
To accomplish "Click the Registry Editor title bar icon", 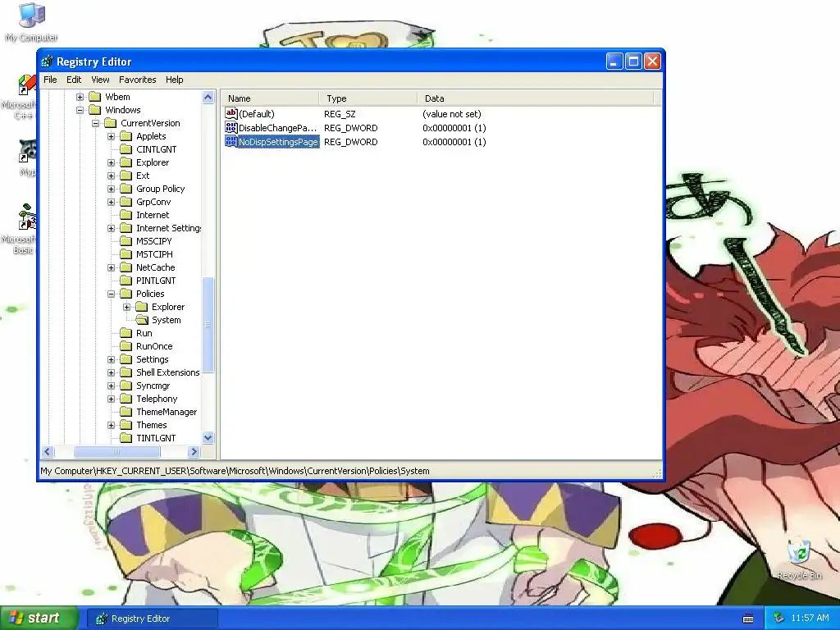I will pos(48,62).
